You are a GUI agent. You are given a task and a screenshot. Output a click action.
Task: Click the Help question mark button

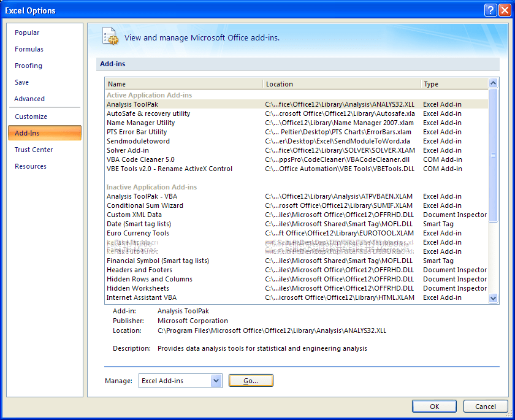click(489, 10)
